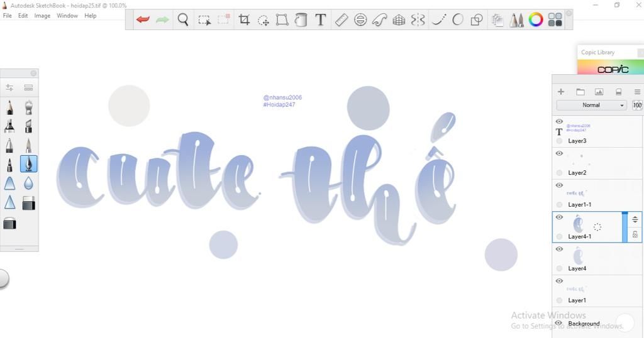This screenshot has height=338, width=644.
Task: Open the Normal blend mode dropdown
Action: click(591, 105)
